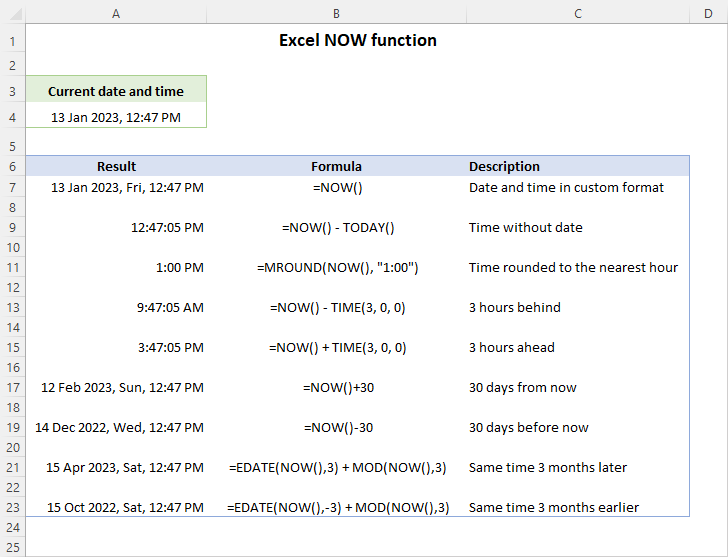Select column D header
The width and height of the screenshot is (728, 557).
tap(708, 14)
